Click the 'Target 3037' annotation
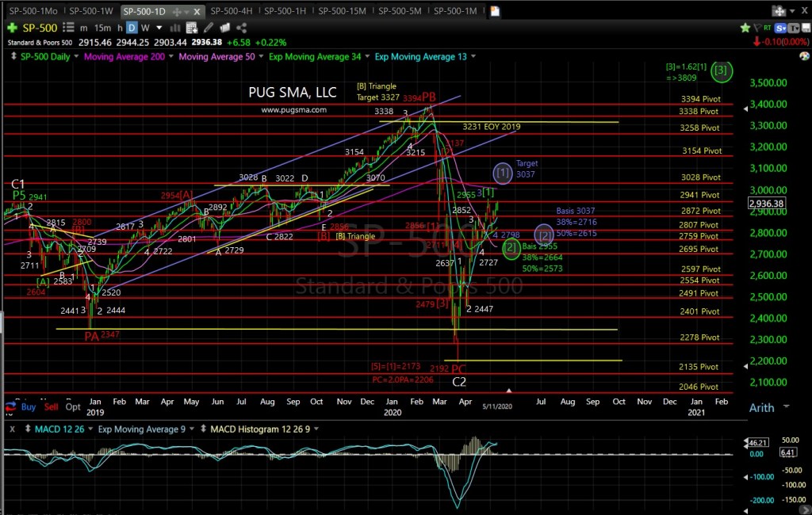The image size is (812, 515). [527, 169]
